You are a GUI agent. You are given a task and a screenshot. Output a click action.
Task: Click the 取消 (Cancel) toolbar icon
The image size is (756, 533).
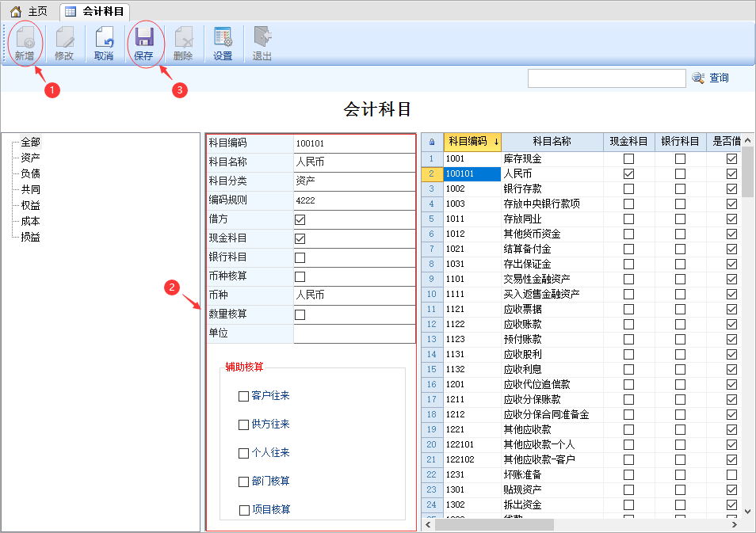104,44
